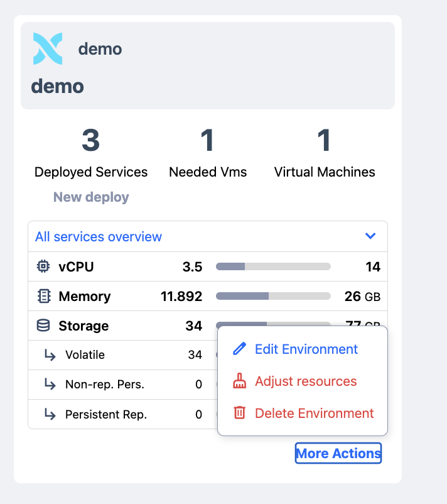447x504 pixels.
Task: Open the All services overview selector
Action: (x=99, y=237)
